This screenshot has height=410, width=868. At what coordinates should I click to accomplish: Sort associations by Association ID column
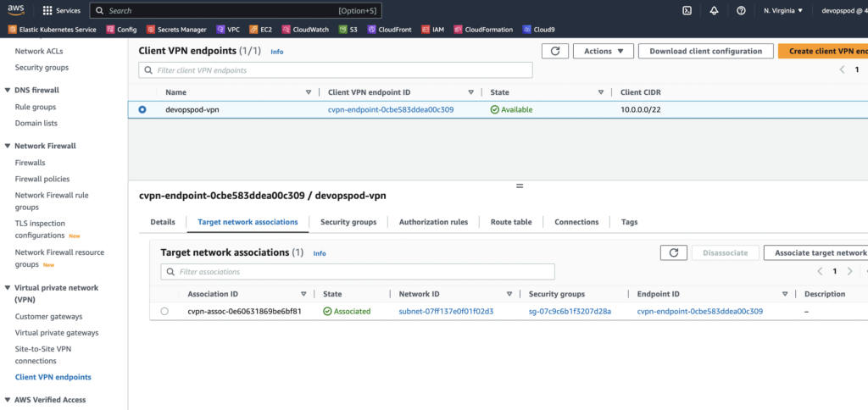point(303,294)
